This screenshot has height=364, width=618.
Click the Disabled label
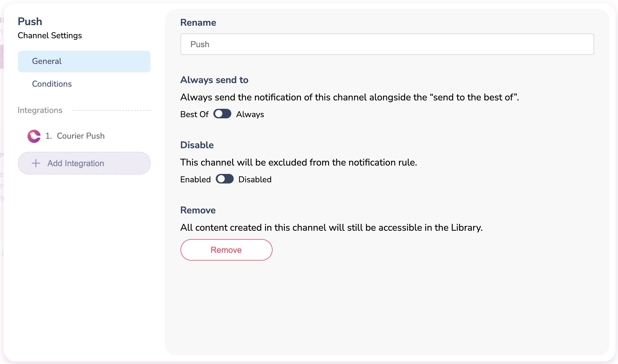(x=255, y=179)
